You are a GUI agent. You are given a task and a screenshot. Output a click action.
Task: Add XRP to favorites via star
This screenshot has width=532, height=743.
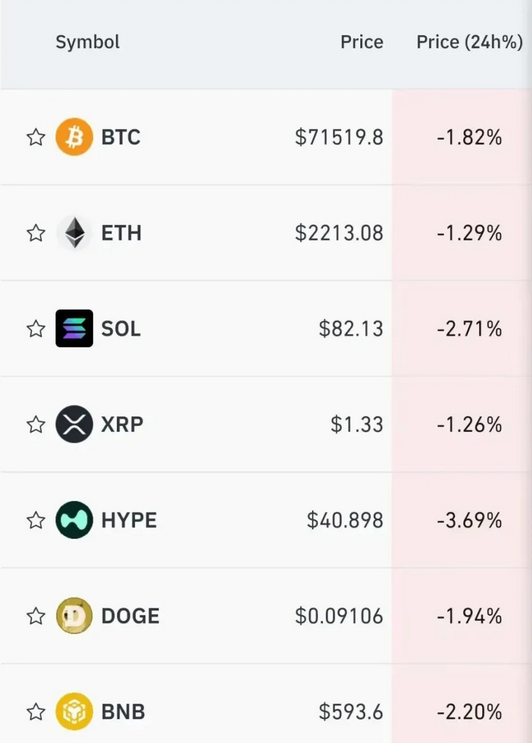pyautogui.click(x=36, y=425)
